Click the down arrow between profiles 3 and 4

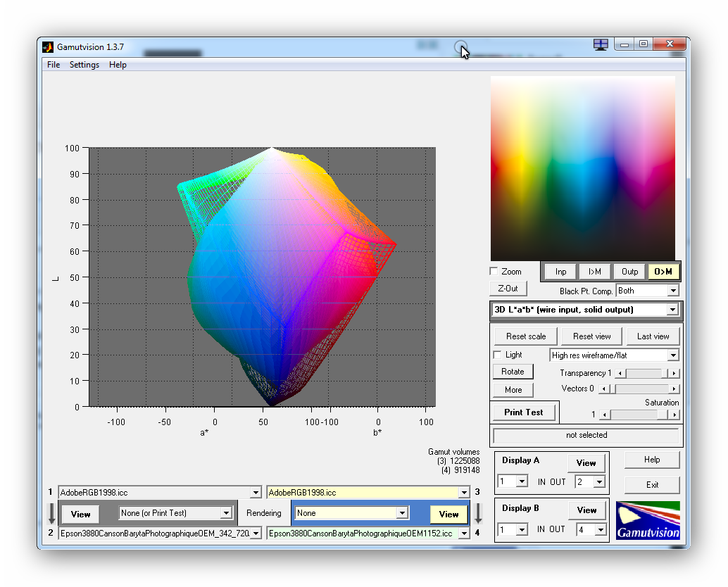tap(477, 512)
